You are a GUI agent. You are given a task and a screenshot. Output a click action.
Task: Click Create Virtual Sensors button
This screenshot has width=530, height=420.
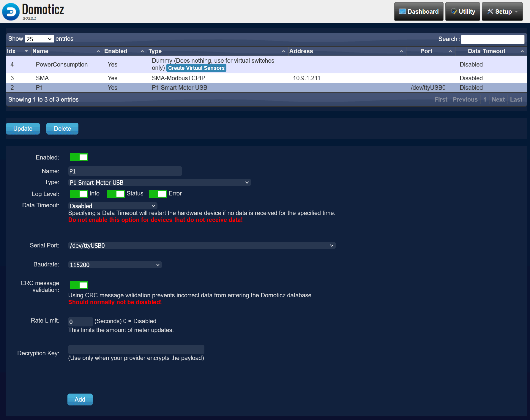tap(196, 68)
